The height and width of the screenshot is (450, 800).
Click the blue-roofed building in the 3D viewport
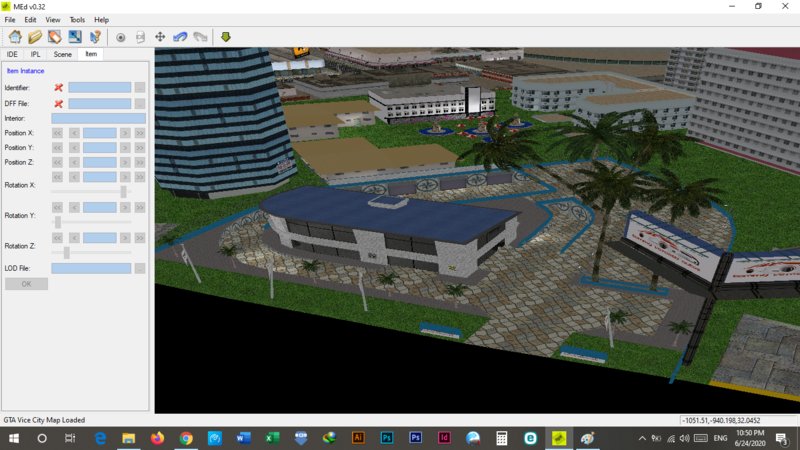point(388,232)
